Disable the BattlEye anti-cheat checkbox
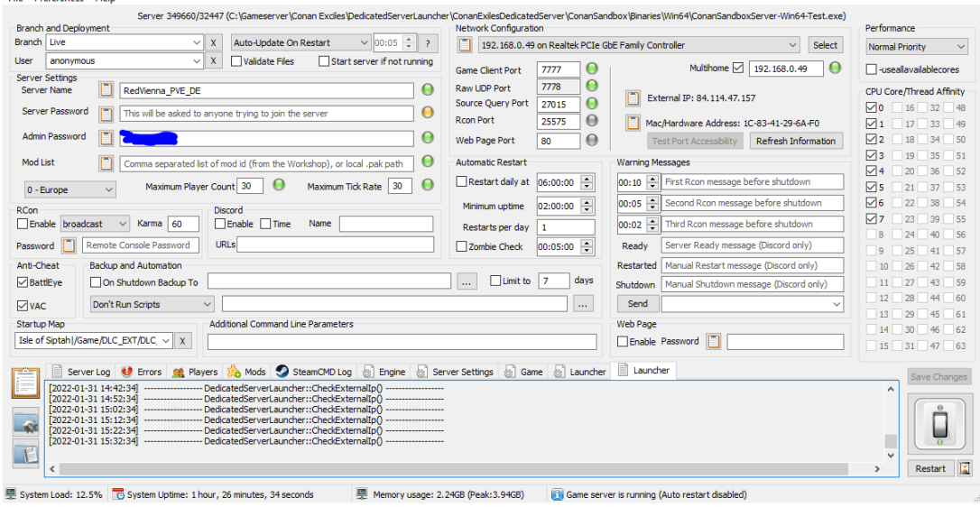This screenshot has width=980, height=507. pyautogui.click(x=23, y=282)
